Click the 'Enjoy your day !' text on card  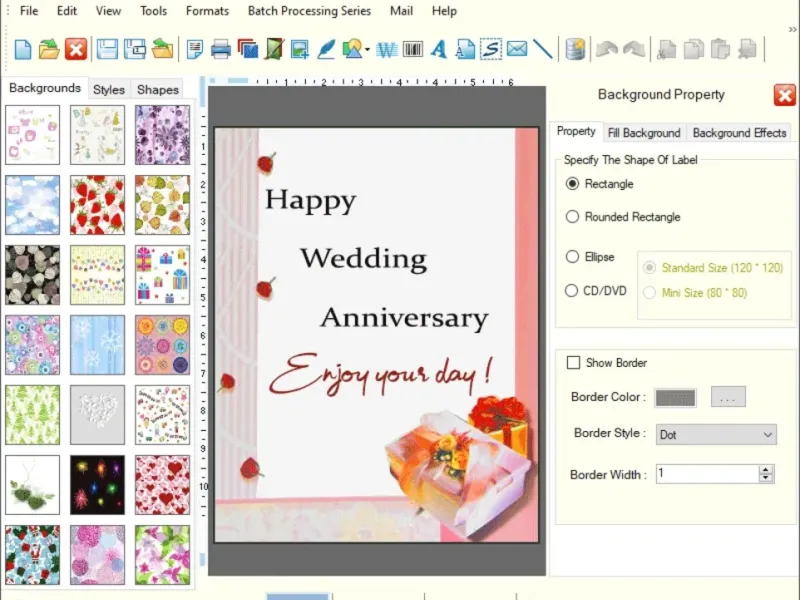(x=381, y=374)
